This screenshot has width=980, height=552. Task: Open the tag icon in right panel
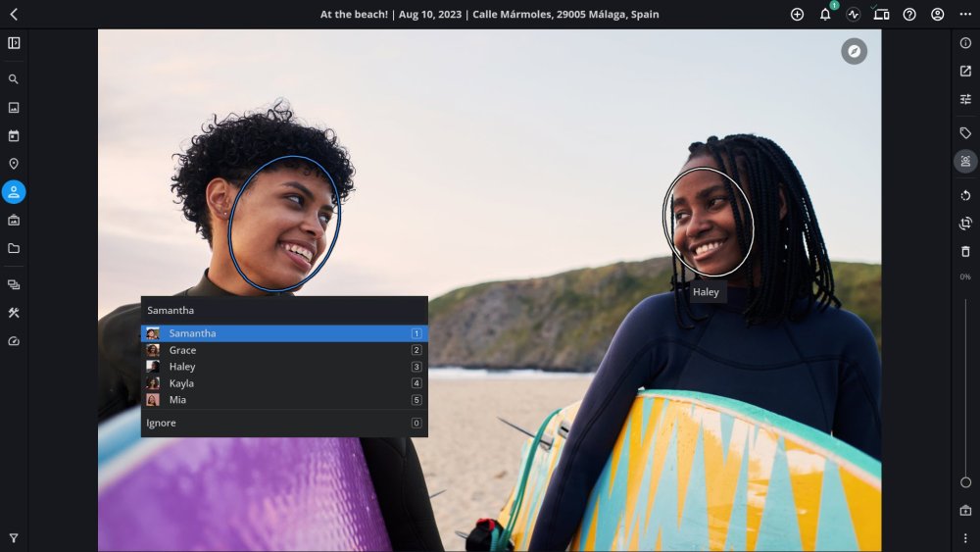965,133
